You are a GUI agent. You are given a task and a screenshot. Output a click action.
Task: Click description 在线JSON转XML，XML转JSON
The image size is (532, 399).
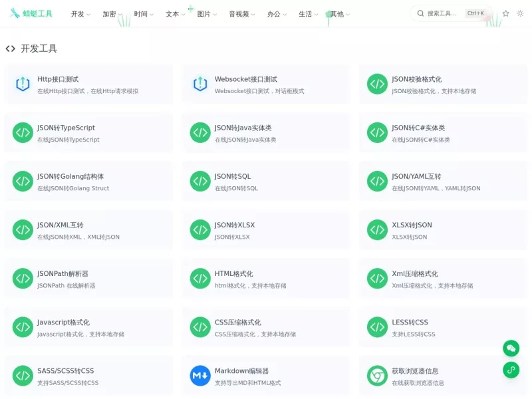[x=78, y=237]
